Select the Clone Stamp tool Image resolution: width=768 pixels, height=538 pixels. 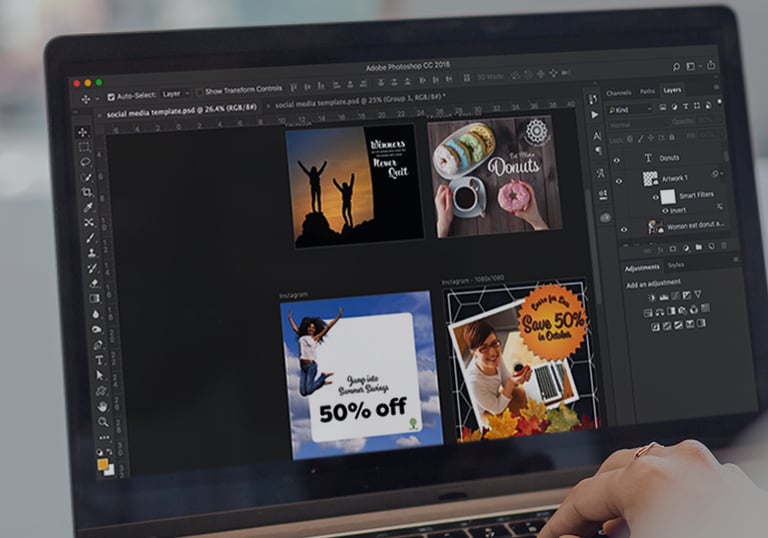pyautogui.click(x=91, y=253)
